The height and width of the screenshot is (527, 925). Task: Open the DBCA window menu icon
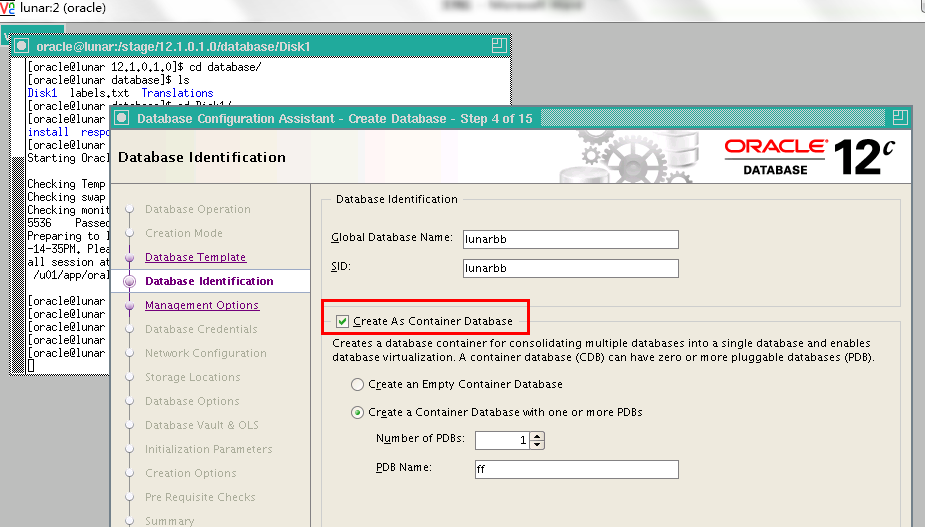tap(122, 118)
